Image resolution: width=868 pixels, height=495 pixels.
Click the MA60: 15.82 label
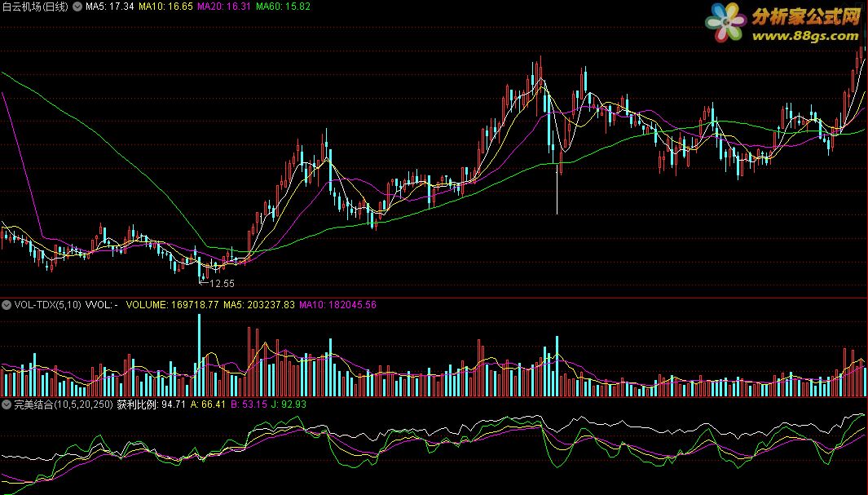click(x=283, y=7)
